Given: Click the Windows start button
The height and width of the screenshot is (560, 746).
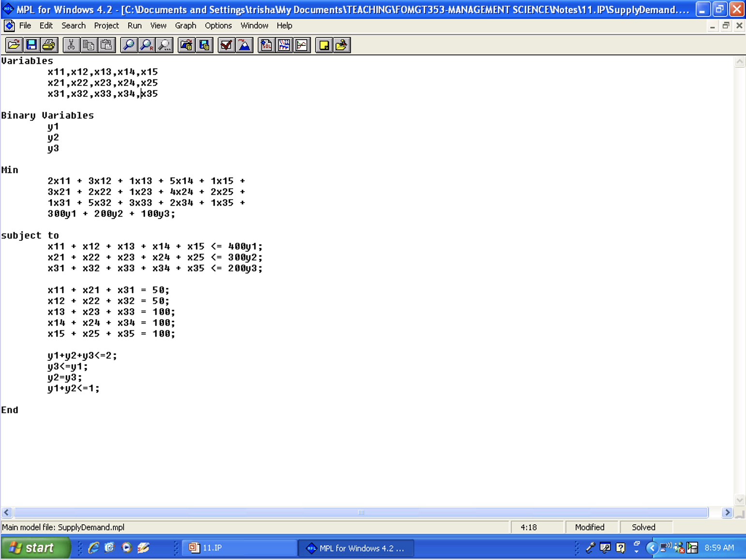Looking at the screenshot, I should [36, 548].
